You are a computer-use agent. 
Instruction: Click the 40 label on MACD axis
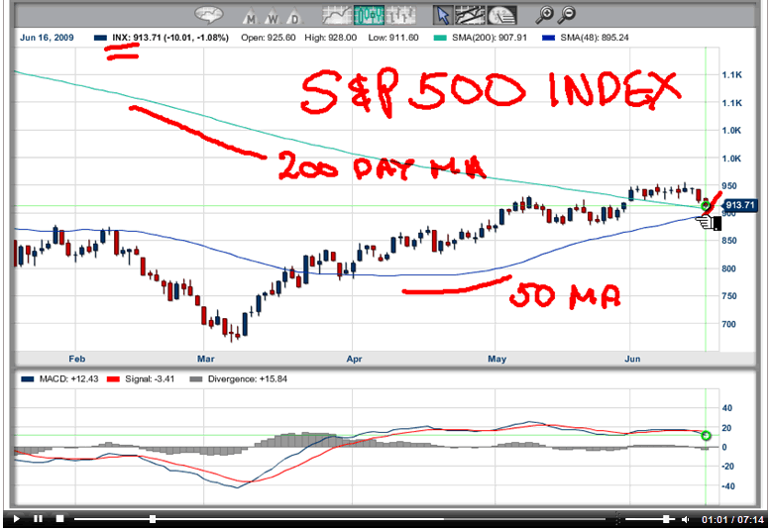(727, 408)
